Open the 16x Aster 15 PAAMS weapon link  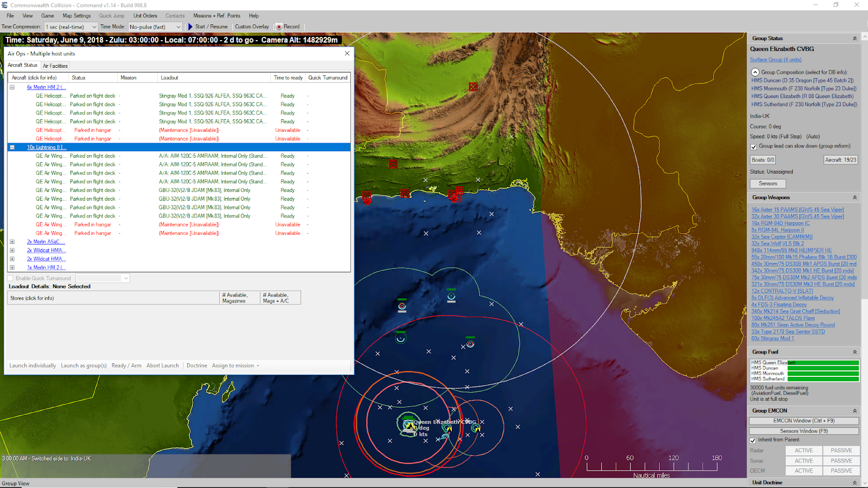[797, 210]
